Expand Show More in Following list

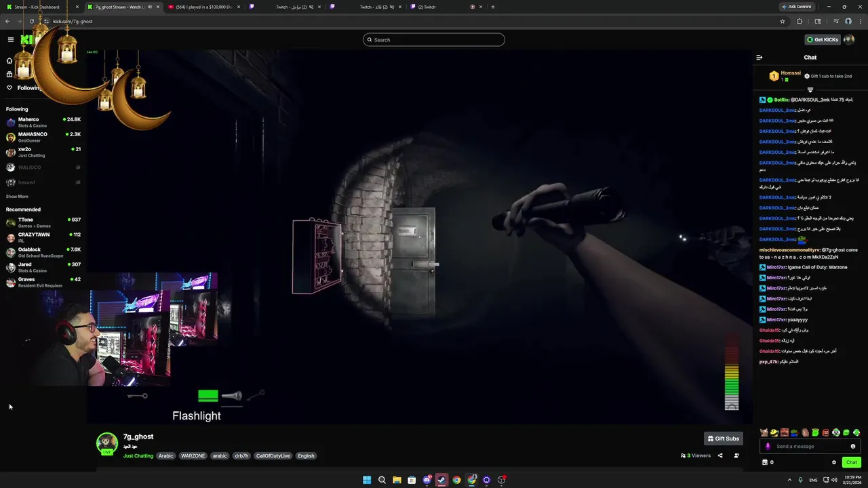point(17,197)
